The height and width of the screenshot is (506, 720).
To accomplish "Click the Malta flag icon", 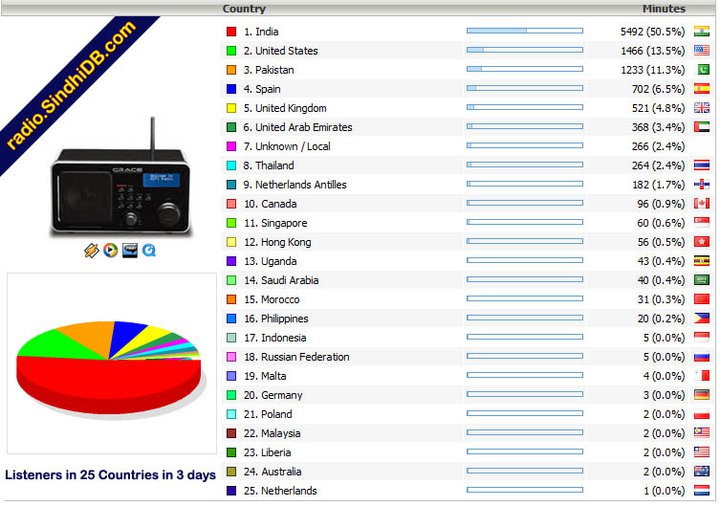I will 702,376.
